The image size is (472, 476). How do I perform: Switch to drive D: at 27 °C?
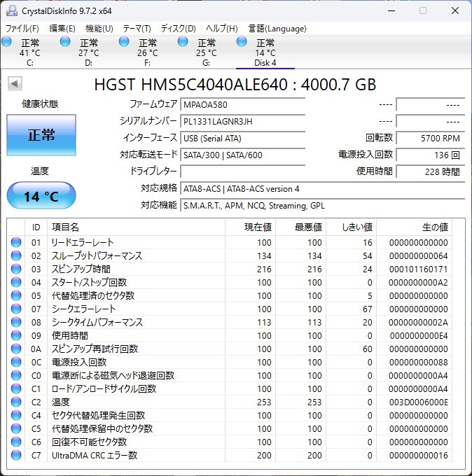pos(88,52)
